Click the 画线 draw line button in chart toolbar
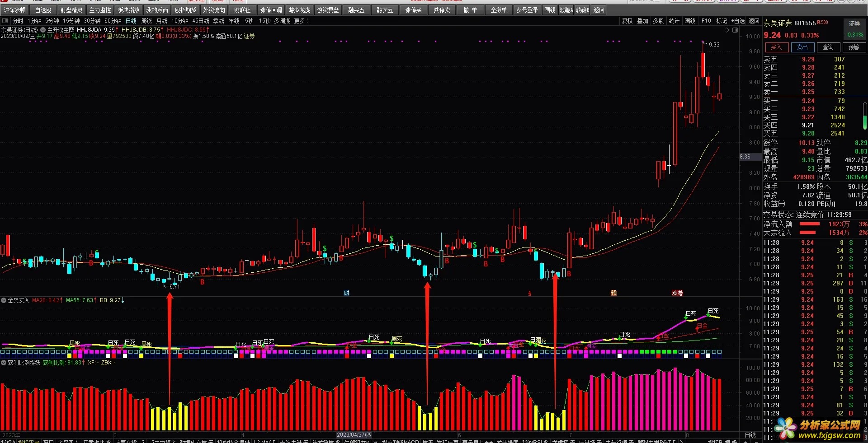Screen dimensions: 868x443 pos(690,21)
